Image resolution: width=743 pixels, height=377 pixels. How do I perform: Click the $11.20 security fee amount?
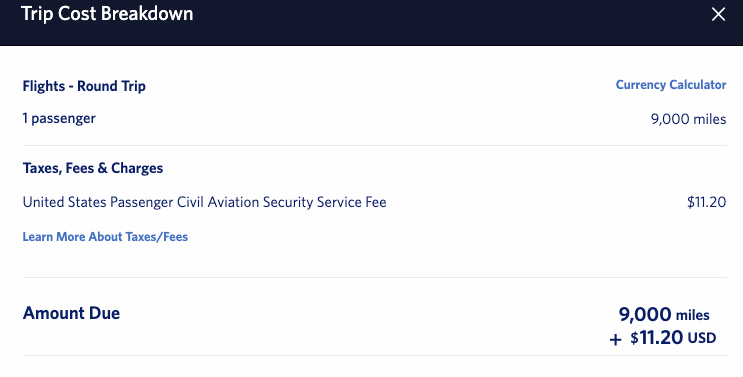click(x=706, y=202)
